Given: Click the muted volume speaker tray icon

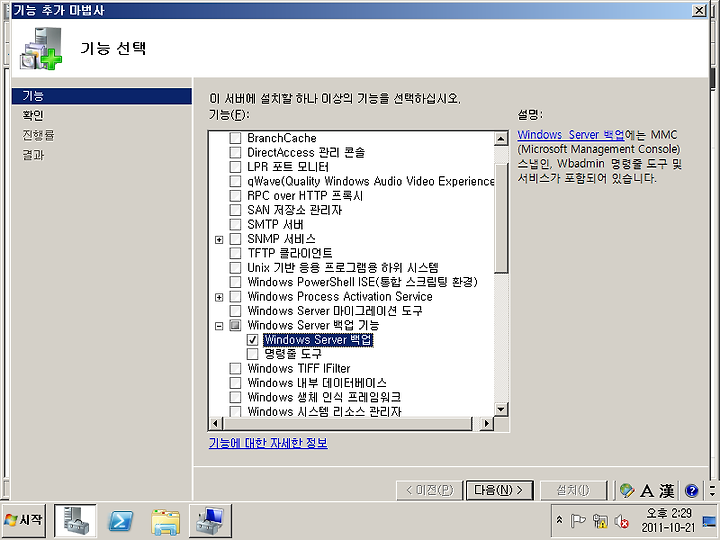Looking at the screenshot, I should coord(621,521).
